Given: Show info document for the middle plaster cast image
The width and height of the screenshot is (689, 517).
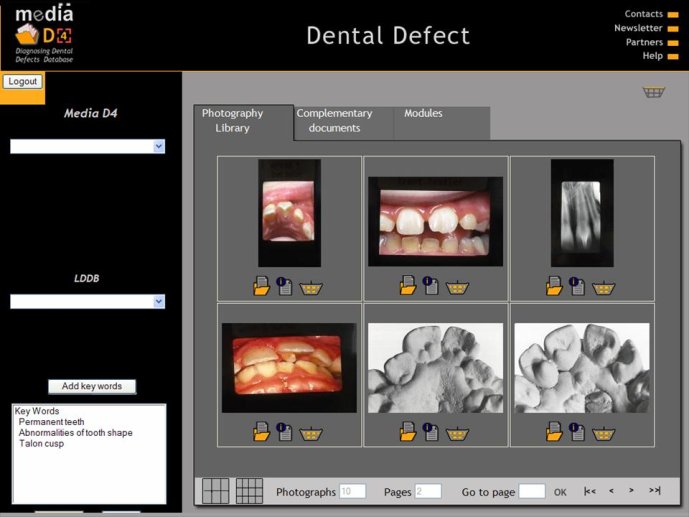Looking at the screenshot, I should pos(431,432).
